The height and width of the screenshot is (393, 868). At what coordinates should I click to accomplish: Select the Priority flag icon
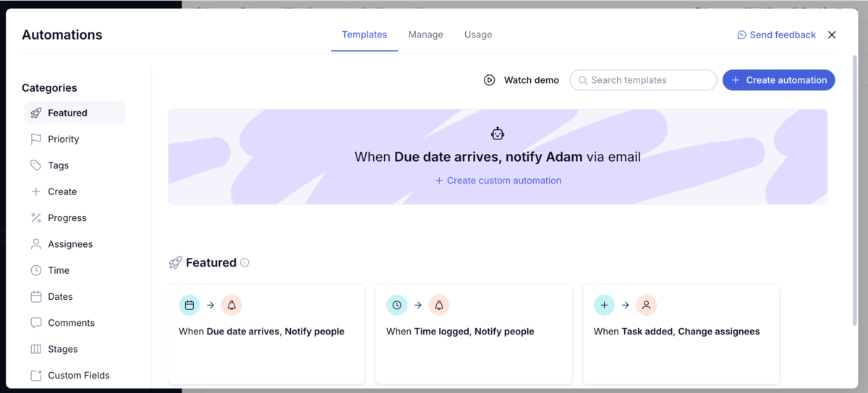pos(36,139)
